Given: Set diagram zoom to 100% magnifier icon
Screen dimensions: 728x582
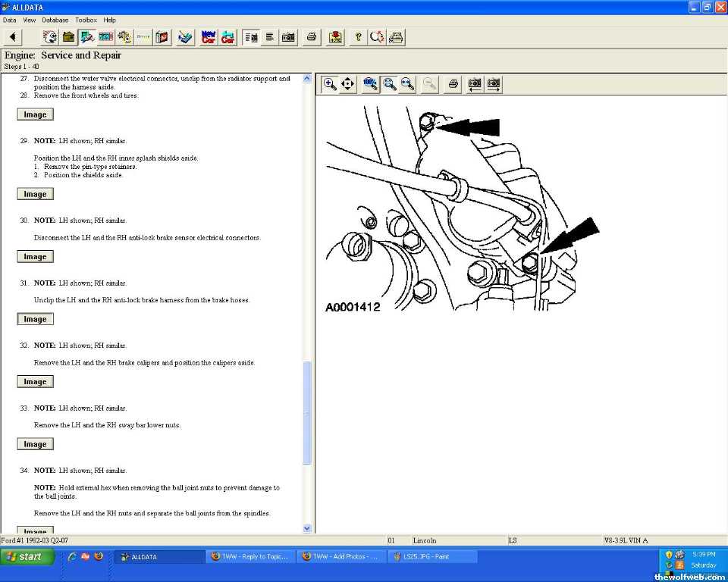Looking at the screenshot, I should 370,84.
